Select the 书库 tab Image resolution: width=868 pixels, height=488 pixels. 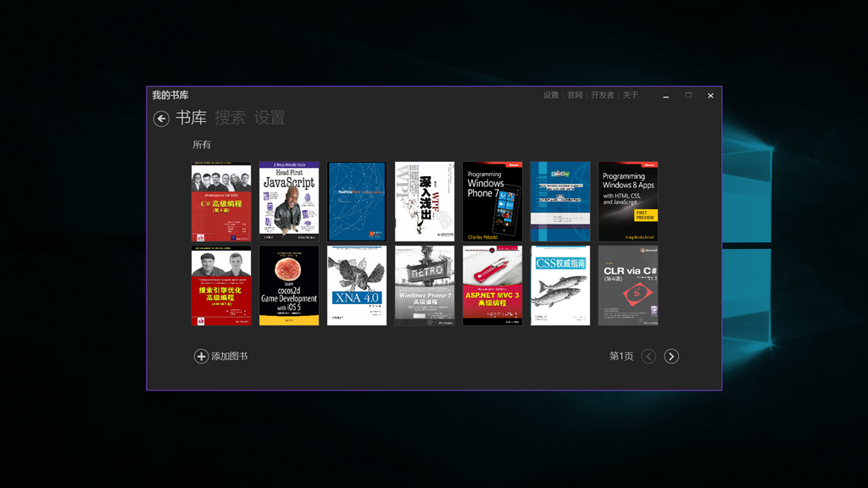coord(191,118)
